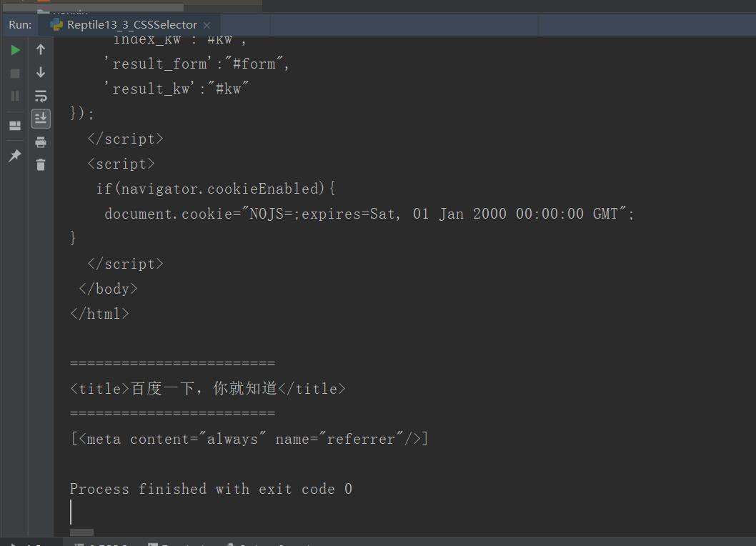The image size is (756, 546).
Task: Toggle soft-wrap for console output
Action: (x=41, y=96)
